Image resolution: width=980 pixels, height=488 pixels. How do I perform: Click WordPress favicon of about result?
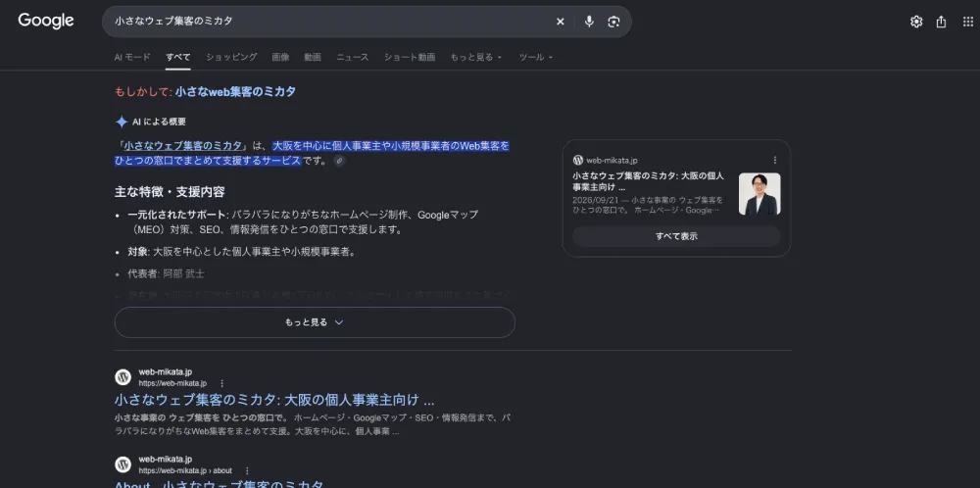pyautogui.click(x=123, y=464)
